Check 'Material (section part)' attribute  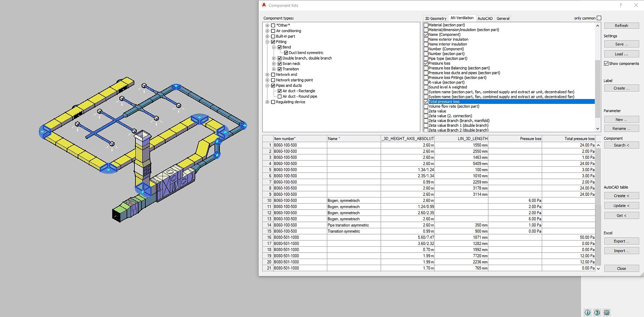tap(426, 25)
